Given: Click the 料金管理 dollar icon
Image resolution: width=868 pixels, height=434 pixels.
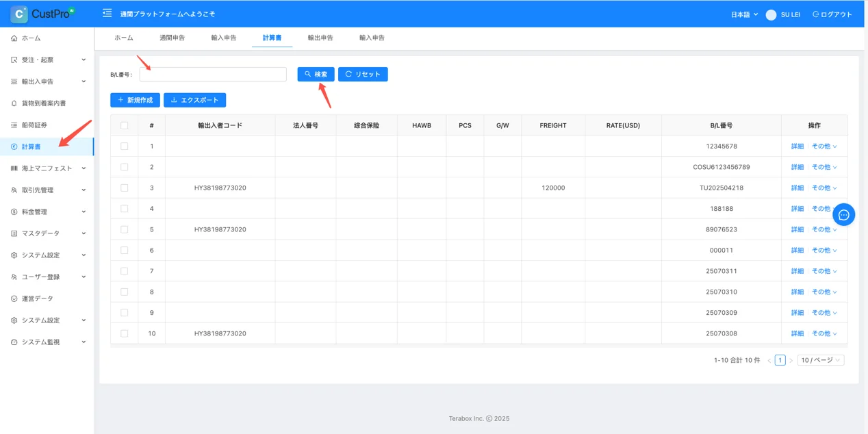Looking at the screenshot, I should (x=14, y=212).
